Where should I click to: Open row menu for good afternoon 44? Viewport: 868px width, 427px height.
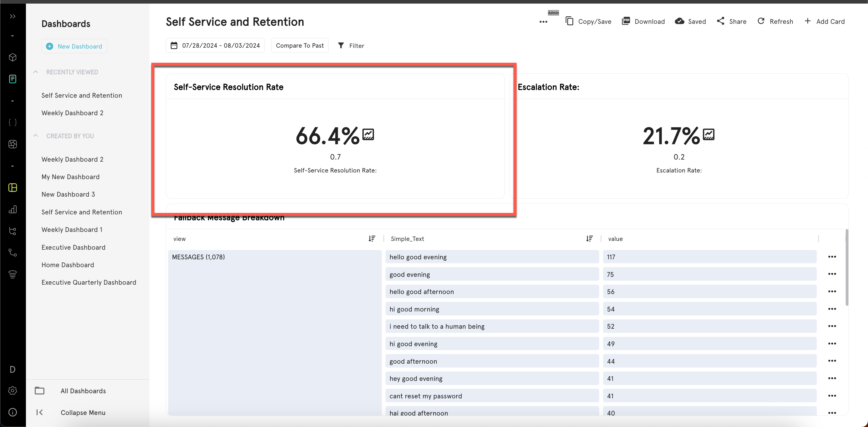click(832, 361)
